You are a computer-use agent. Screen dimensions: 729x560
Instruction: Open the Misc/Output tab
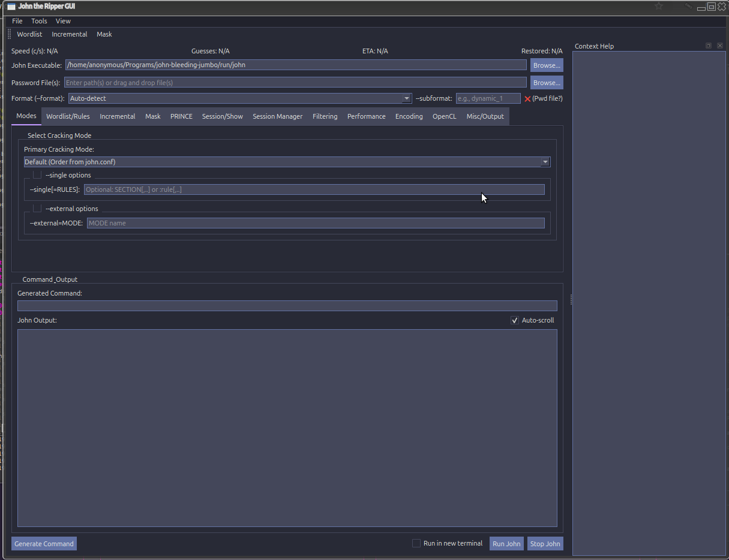(x=485, y=116)
